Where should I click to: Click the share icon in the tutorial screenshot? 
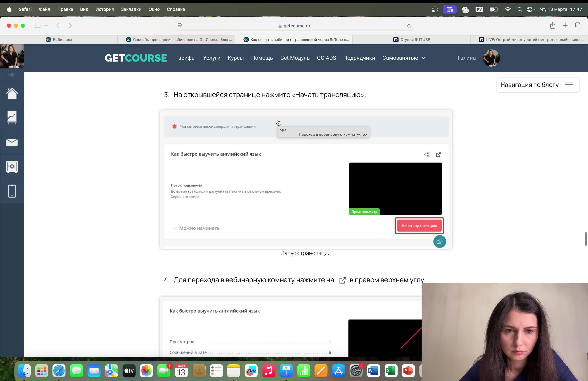click(x=427, y=155)
